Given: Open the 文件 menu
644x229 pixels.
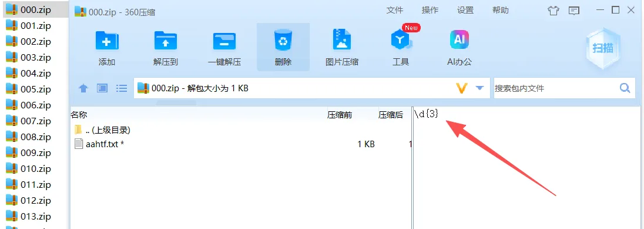Looking at the screenshot, I should click(395, 11).
